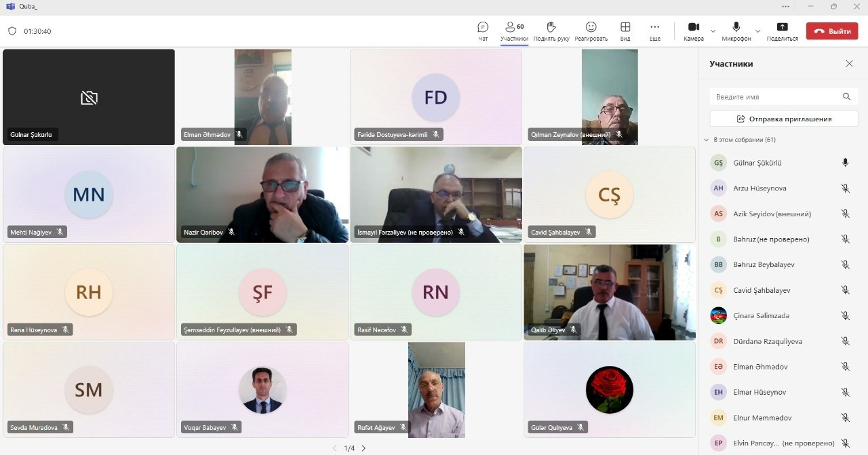Toggle the Камера camera on or off
The image size is (868, 455).
(694, 27)
